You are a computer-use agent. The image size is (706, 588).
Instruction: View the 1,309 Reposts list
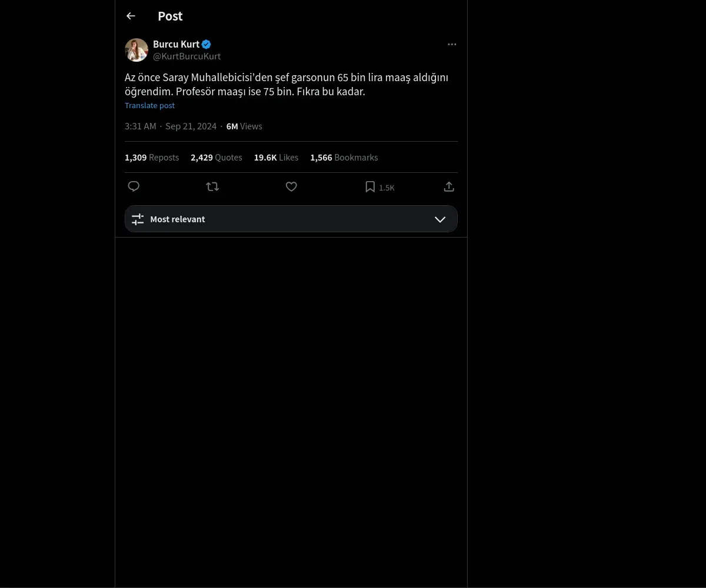pyautogui.click(x=152, y=158)
